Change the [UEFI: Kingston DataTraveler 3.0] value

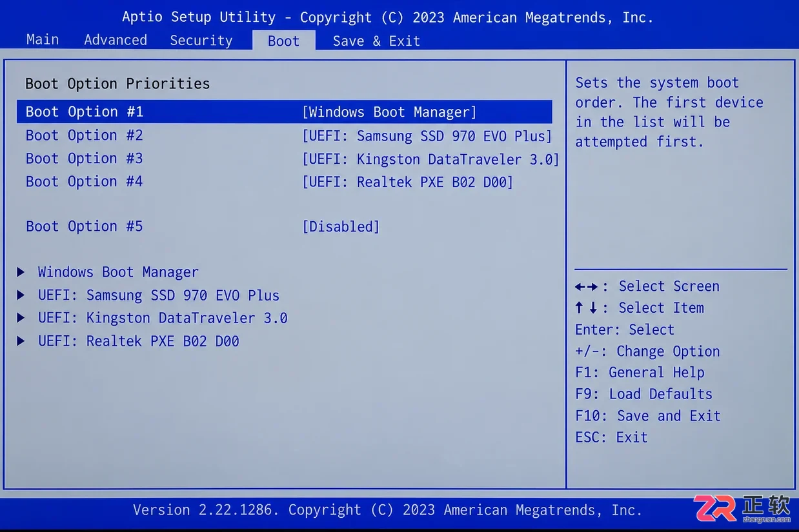coord(430,159)
